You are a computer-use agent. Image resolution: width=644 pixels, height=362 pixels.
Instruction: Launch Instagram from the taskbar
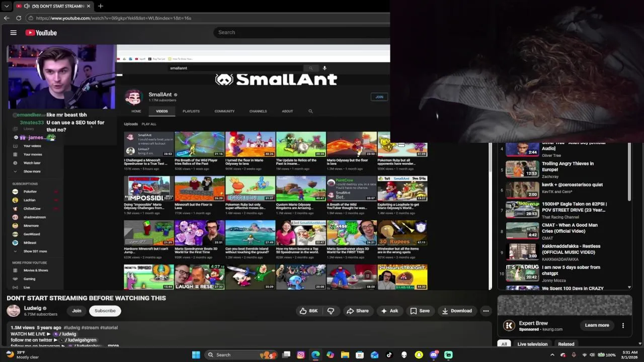301,355
